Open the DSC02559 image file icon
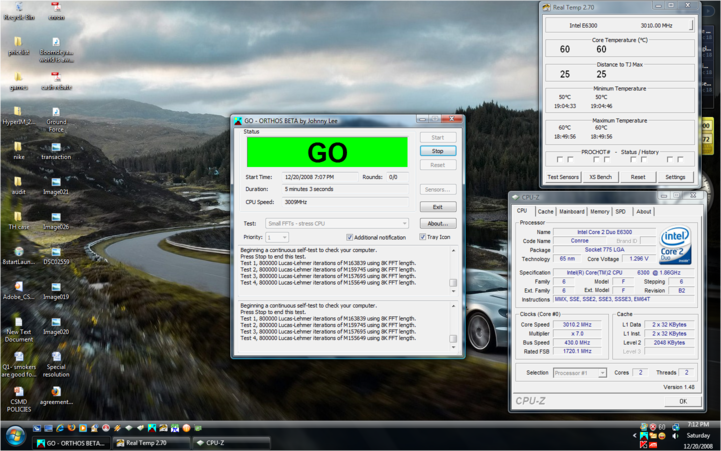 pos(56,253)
